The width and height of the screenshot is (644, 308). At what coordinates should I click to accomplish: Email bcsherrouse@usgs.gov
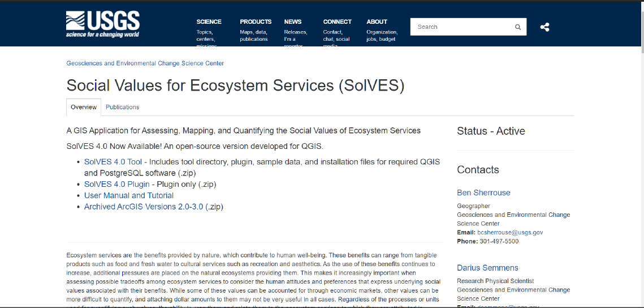(x=510, y=233)
